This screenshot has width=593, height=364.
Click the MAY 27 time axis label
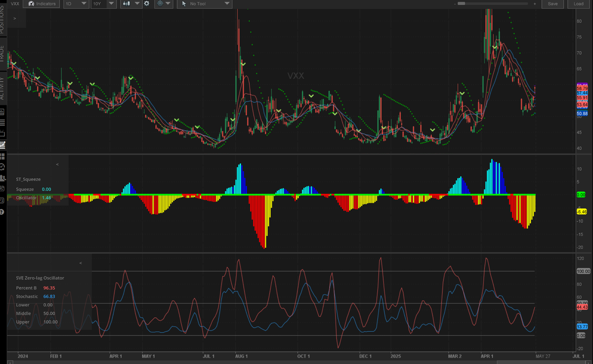tap(543, 356)
